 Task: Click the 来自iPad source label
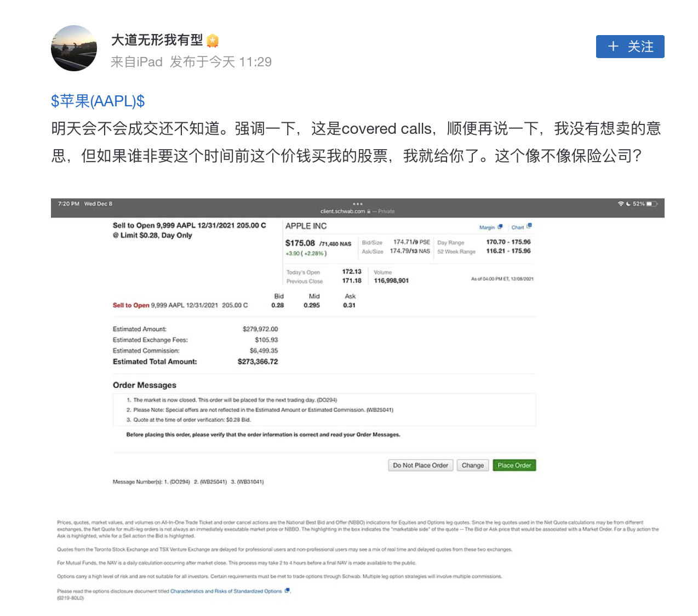[x=136, y=62]
